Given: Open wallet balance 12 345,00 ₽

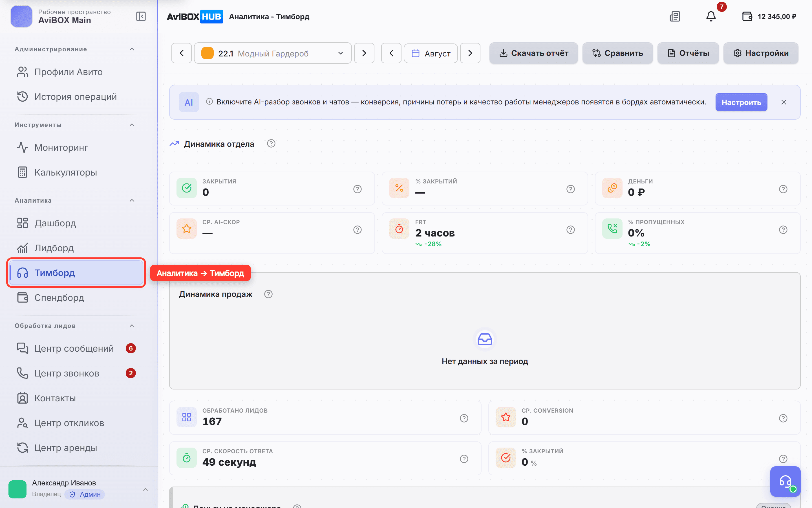Looking at the screenshot, I should 769,16.
